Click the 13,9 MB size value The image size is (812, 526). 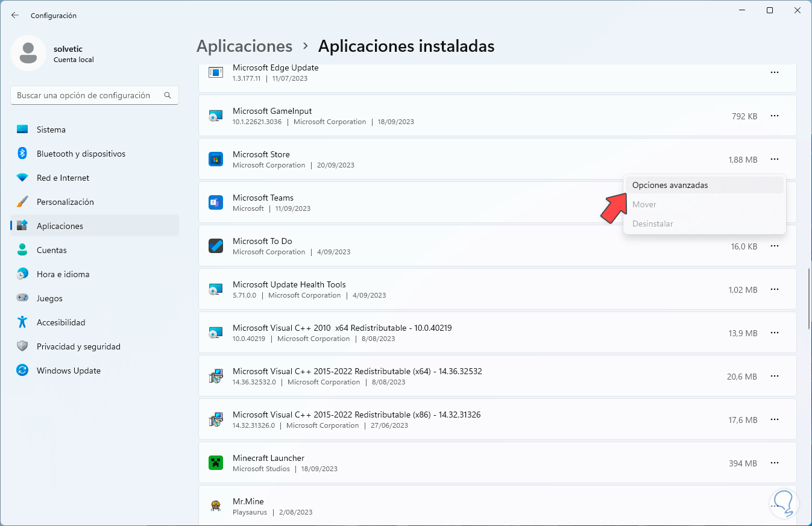click(743, 333)
